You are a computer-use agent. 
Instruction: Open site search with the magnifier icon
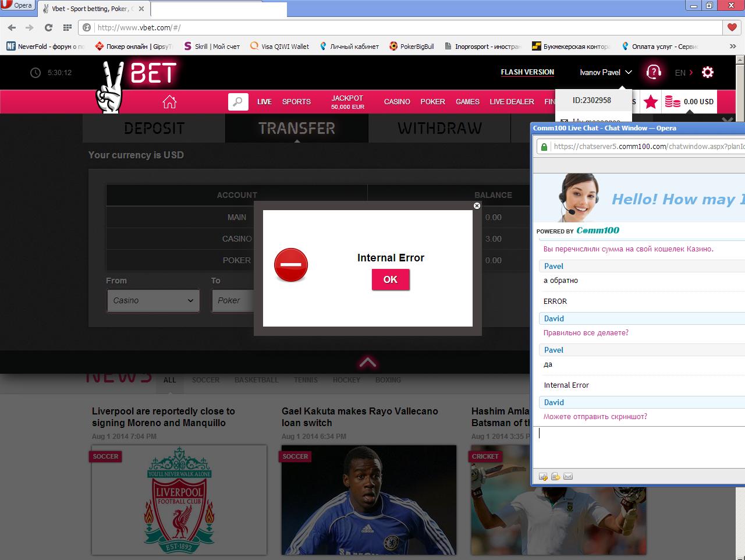coord(238,102)
